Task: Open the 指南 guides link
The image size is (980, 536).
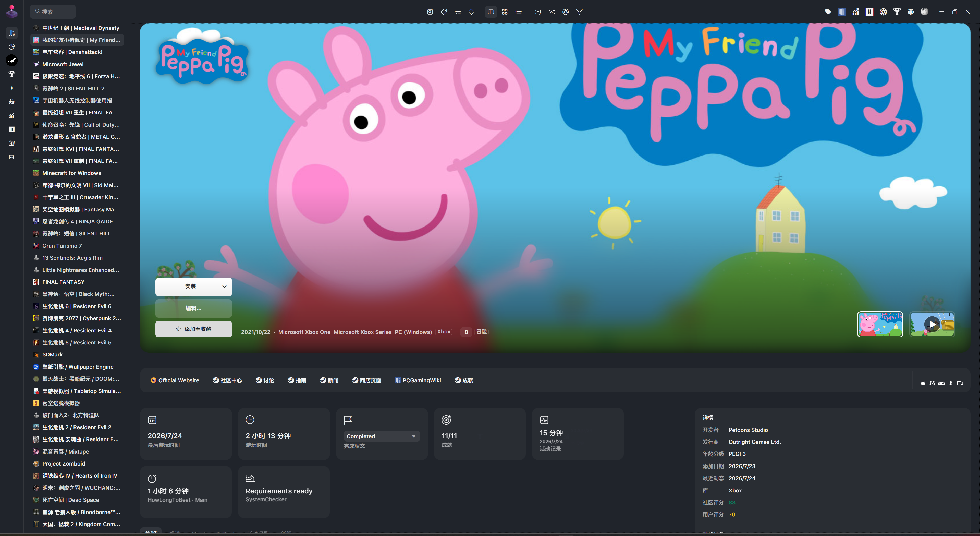Action: click(297, 380)
